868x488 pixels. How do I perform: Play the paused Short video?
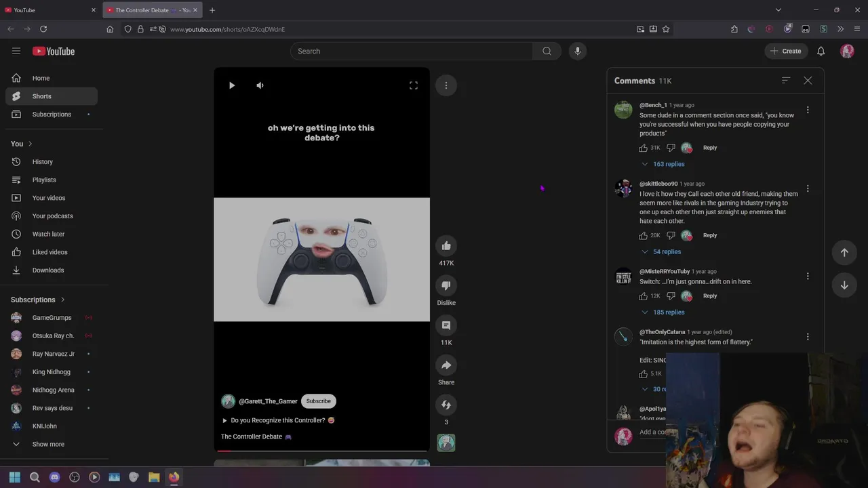[232, 85]
